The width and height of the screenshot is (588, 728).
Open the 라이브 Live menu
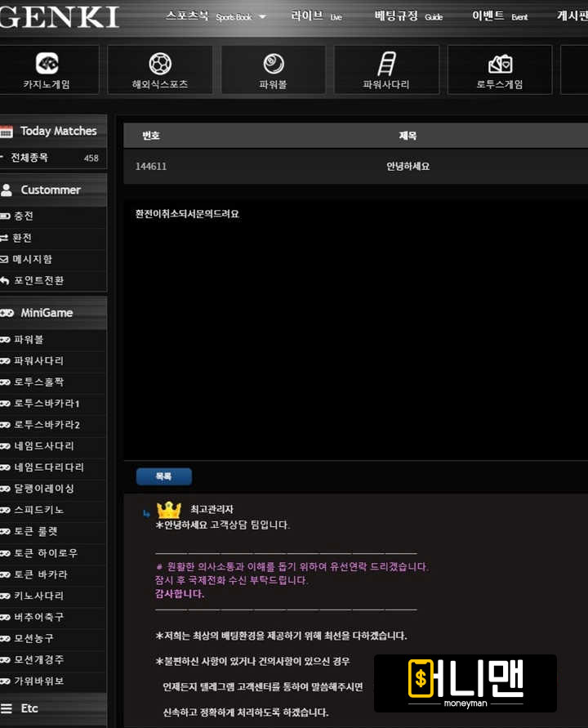(x=316, y=16)
